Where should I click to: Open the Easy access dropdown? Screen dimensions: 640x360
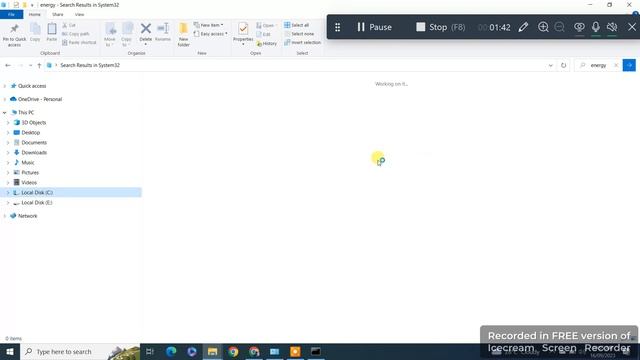click(x=211, y=34)
